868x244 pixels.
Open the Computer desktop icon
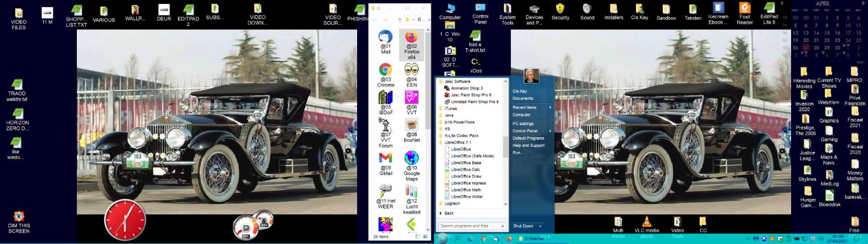point(449,12)
